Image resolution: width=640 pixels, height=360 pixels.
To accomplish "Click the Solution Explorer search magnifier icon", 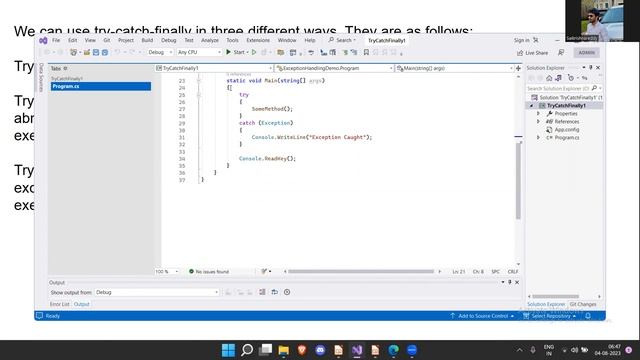I will 594,88.
